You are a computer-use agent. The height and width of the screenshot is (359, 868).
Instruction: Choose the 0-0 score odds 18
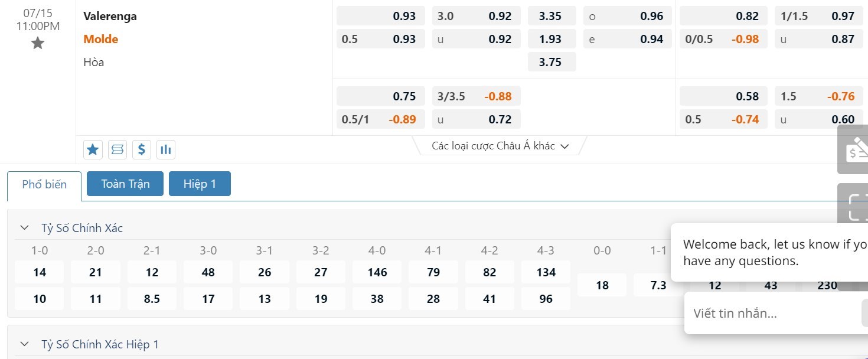(602, 285)
